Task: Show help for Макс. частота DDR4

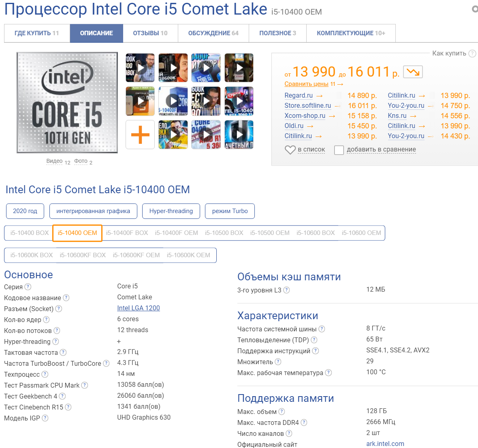Action: click(304, 422)
